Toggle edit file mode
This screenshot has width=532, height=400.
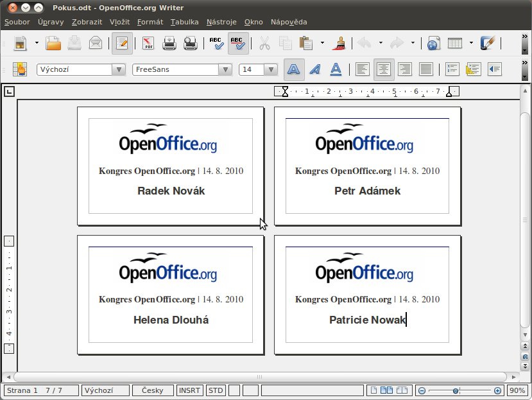(122, 44)
